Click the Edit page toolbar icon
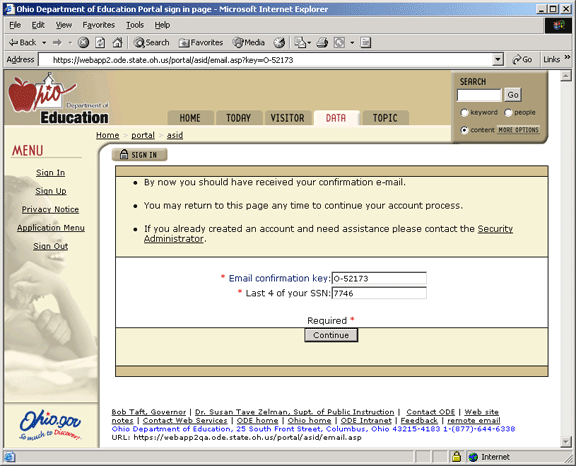 pyautogui.click(x=339, y=43)
